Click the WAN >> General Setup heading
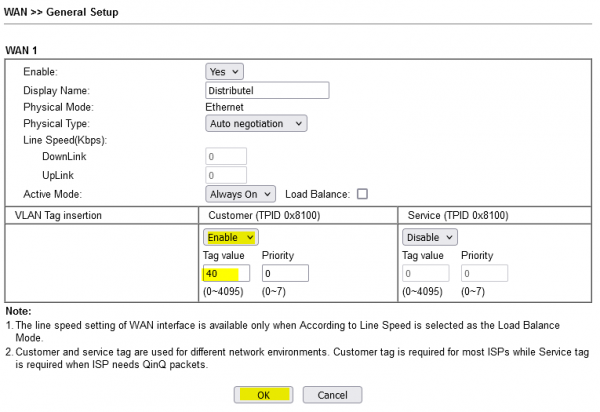This screenshot has height=412, width=600. point(62,12)
